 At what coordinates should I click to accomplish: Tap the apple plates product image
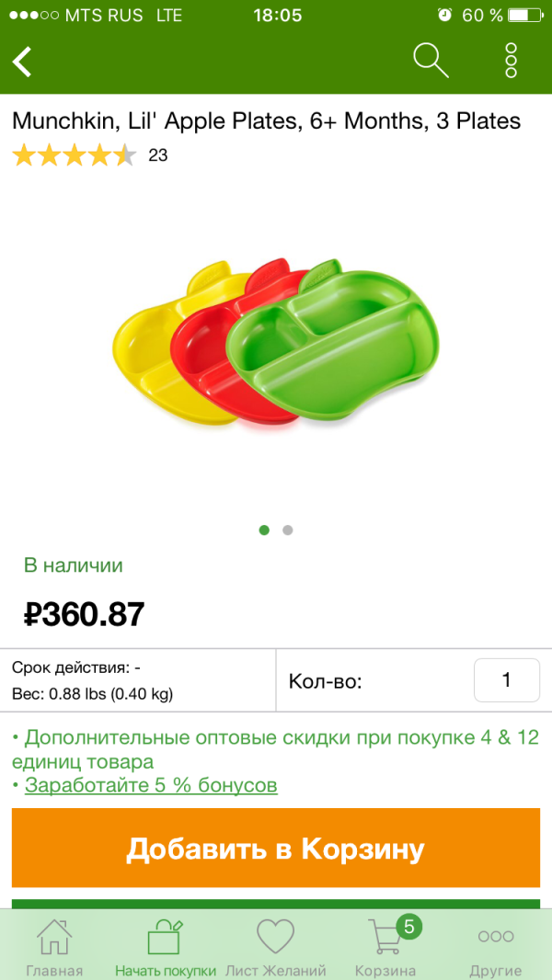click(276, 345)
